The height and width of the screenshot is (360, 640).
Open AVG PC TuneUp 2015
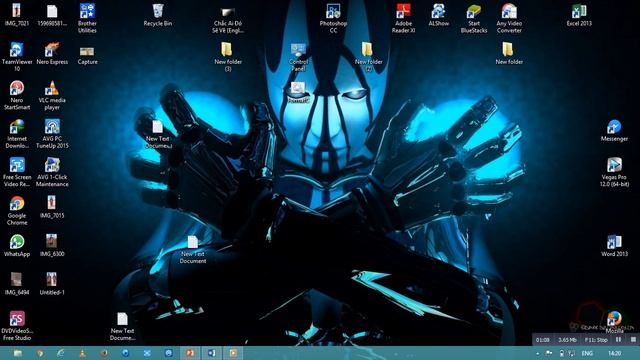[x=52, y=133]
